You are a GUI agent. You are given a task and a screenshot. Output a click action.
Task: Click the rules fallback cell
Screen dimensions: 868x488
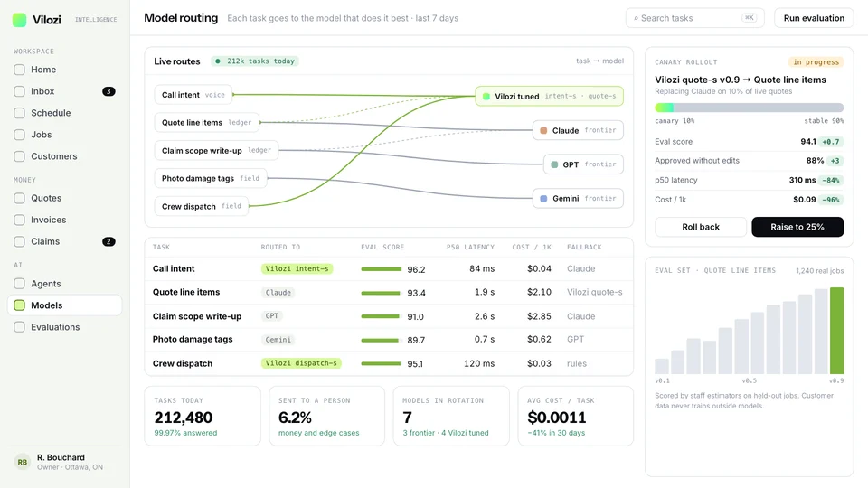(x=576, y=363)
